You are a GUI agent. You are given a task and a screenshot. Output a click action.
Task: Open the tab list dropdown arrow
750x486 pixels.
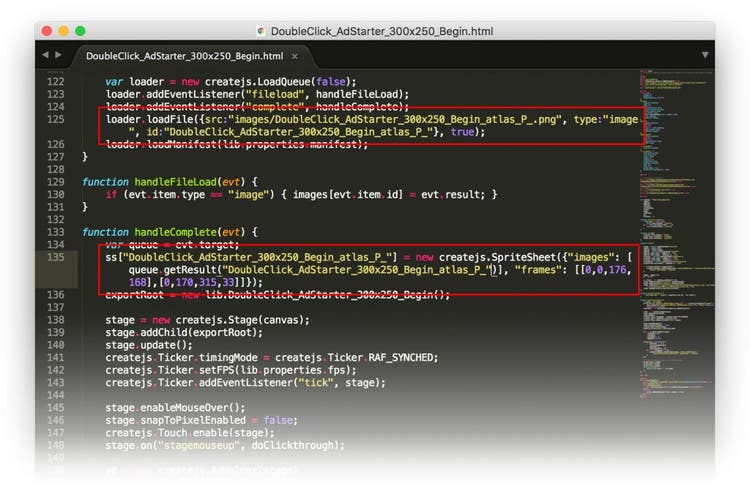pyautogui.click(x=704, y=55)
